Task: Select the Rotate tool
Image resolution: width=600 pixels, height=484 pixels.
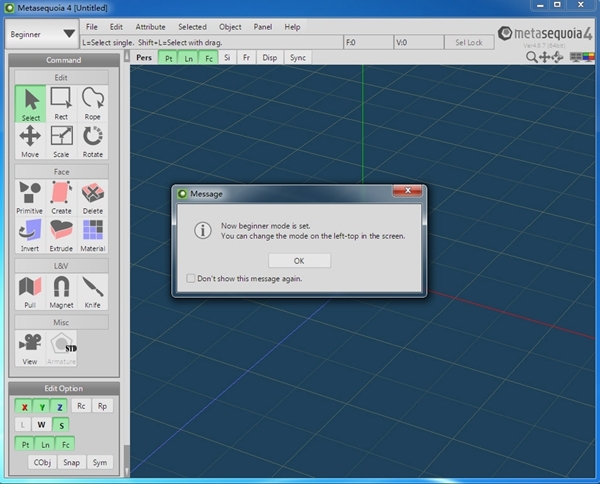Action: click(x=93, y=141)
